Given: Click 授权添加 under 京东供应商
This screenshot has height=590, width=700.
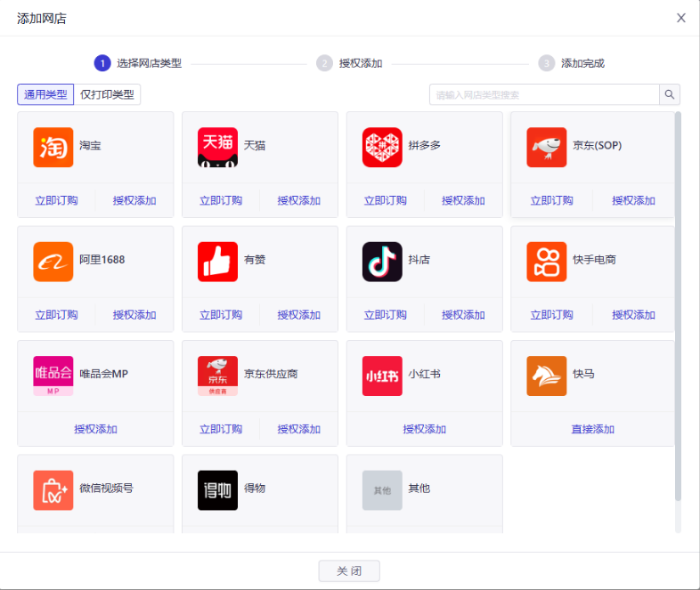Looking at the screenshot, I should 298,429.
